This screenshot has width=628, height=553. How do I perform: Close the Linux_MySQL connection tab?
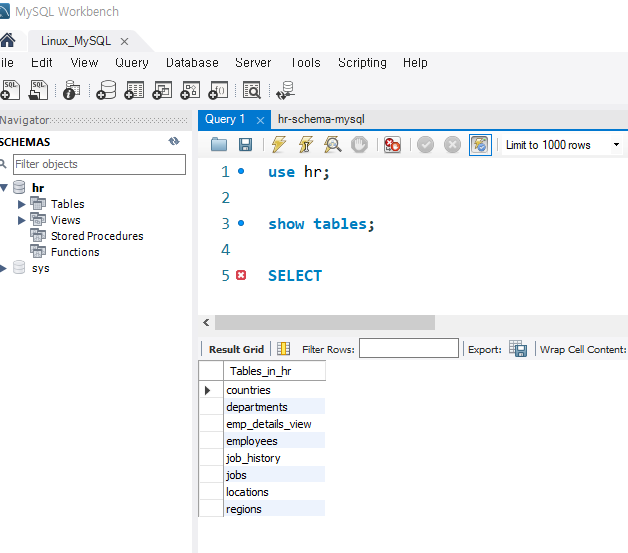tap(125, 41)
